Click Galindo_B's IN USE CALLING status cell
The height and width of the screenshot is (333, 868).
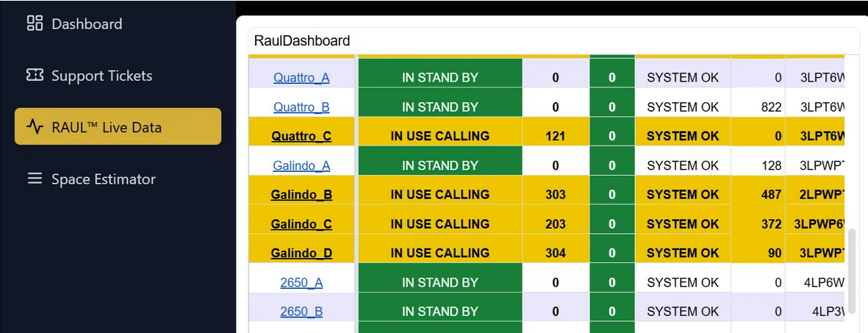(x=440, y=195)
